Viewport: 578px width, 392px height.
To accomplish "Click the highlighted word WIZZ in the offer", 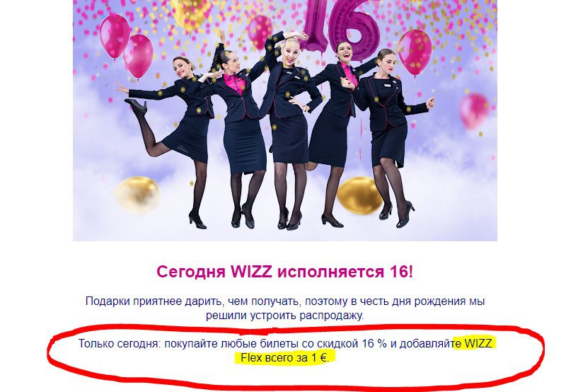I will click(478, 343).
